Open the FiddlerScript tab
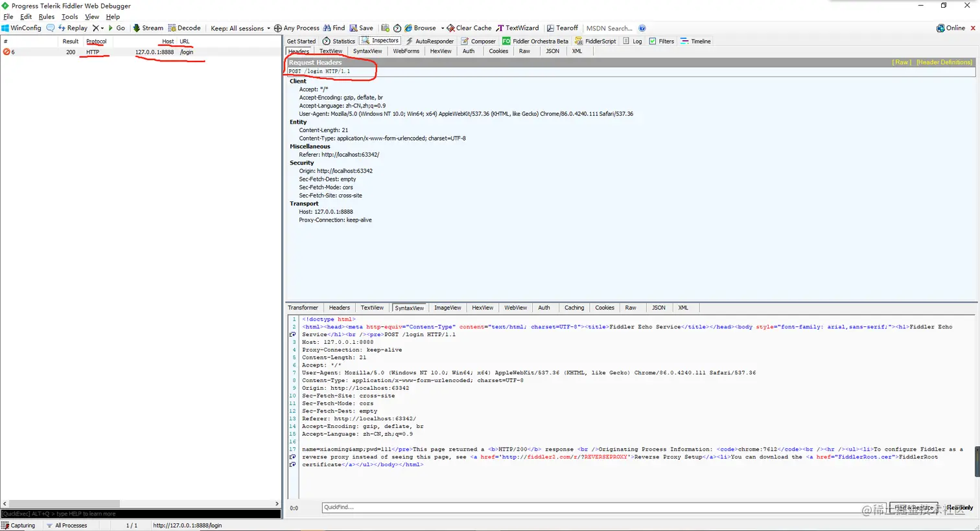 tap(596, 41)
